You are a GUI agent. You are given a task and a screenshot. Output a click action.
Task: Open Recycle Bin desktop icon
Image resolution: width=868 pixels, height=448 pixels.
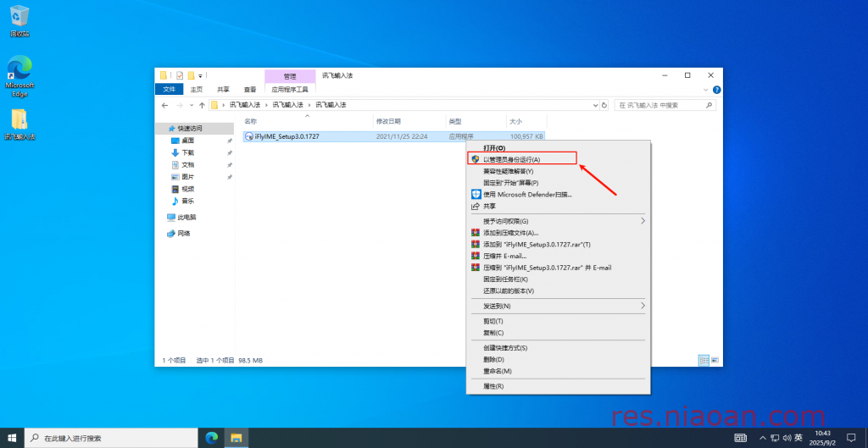coord(19,21)
